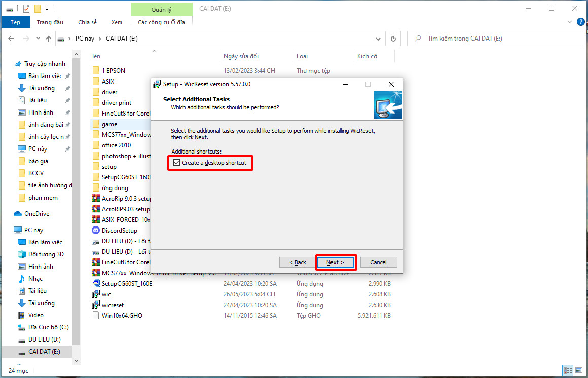Open the Chia sẻ ribbon tab
Screen dimensions: 588x378
tap(87, 22)
